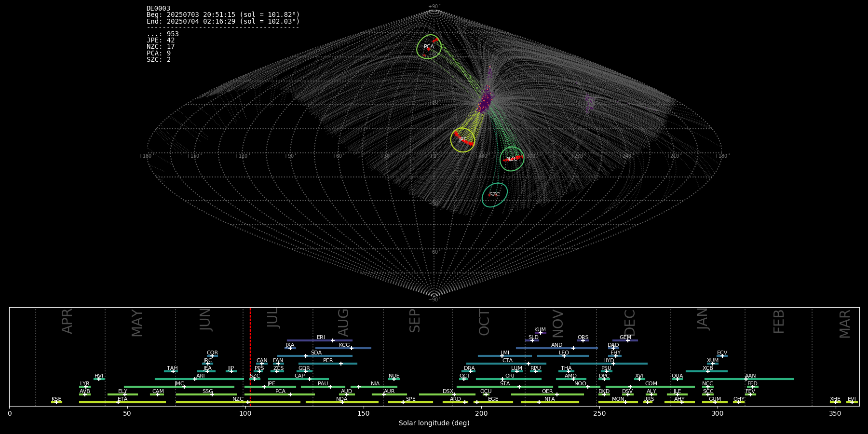Screen dimensions: 868x434
Task: Click the 'JPE: 42' count entry
Action: (161, 41)
